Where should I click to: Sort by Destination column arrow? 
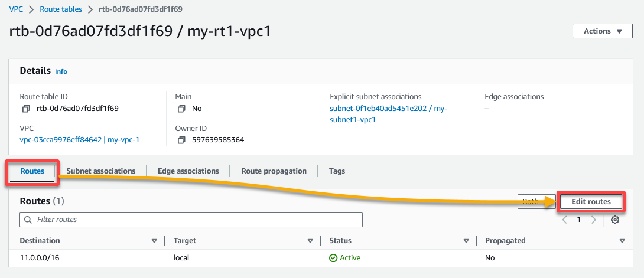coord(154,241)
